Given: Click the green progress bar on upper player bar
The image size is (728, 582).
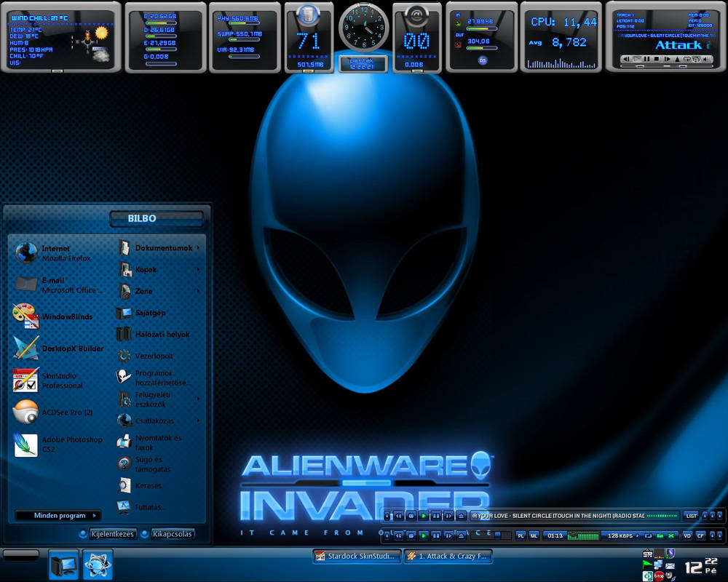Looking at the screenshot, I should coord(662,516).
